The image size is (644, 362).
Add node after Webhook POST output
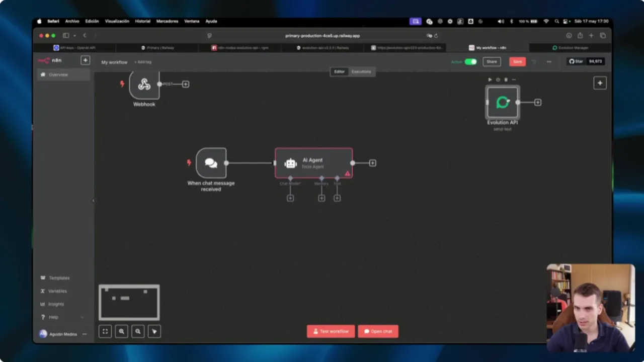(x=186, y=84)
